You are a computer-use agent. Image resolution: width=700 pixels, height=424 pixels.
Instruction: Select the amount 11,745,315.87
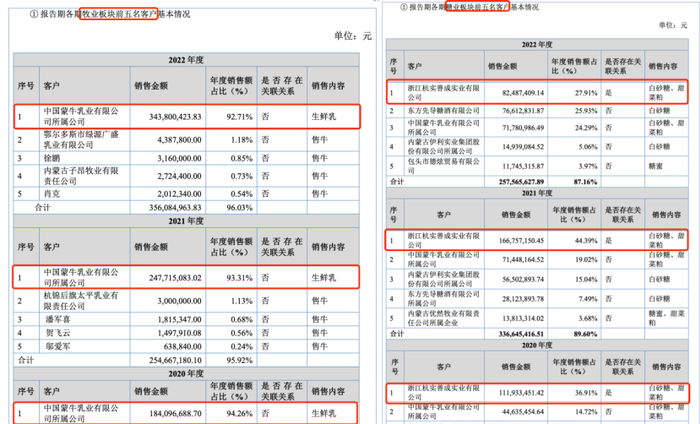click(523, 166)
